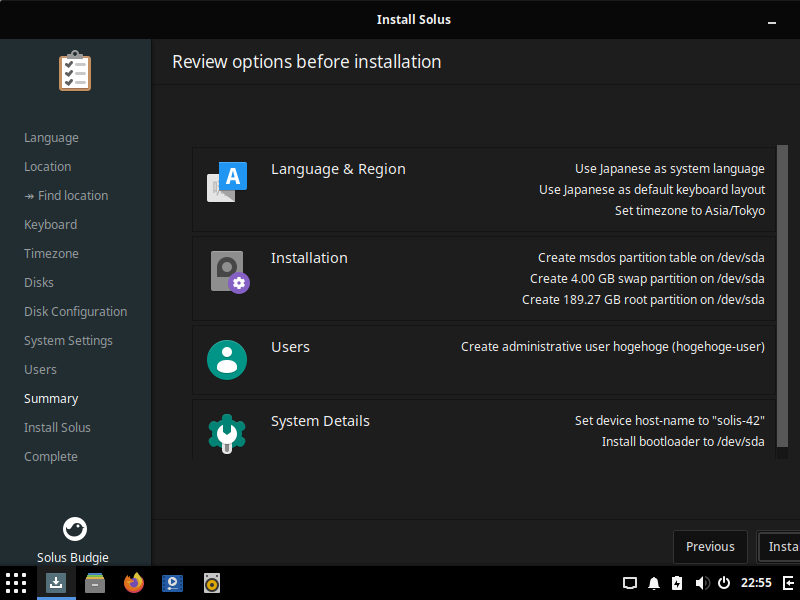Screen dimensions: 800x600
Task: Click the Solus Budgie logo icon
Action: 74,529
